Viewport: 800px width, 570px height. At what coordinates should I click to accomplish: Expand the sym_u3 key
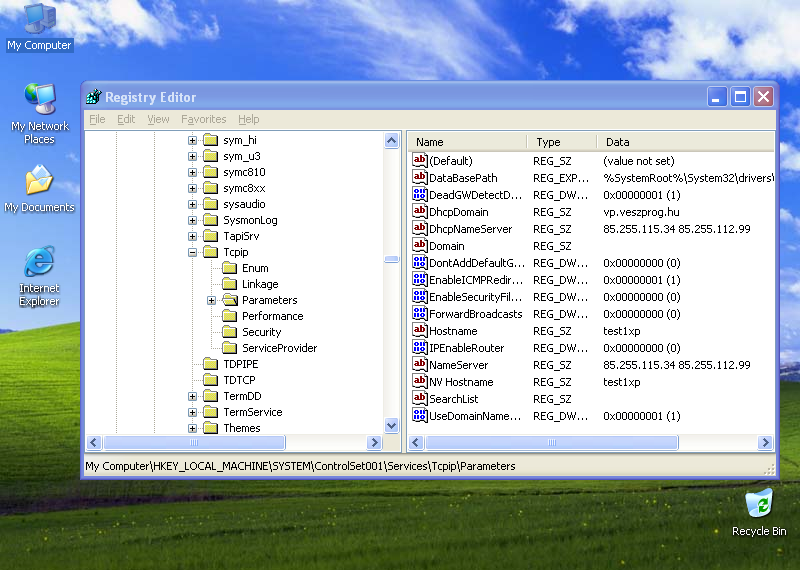pos(192,156)
